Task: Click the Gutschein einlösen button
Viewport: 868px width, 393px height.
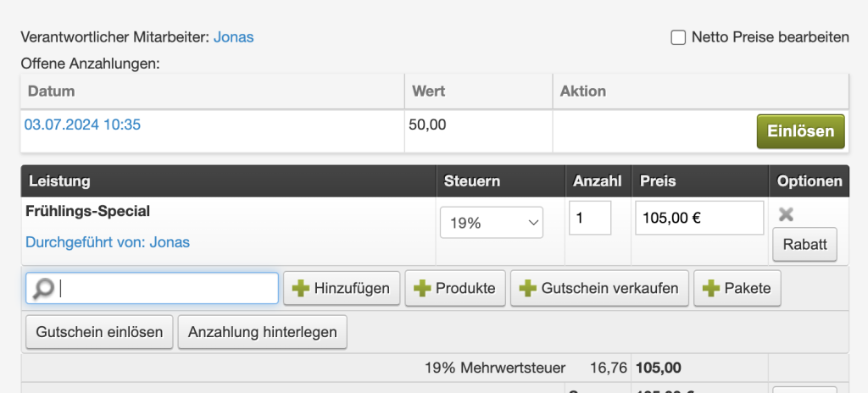Action: (x=100, y=332)
